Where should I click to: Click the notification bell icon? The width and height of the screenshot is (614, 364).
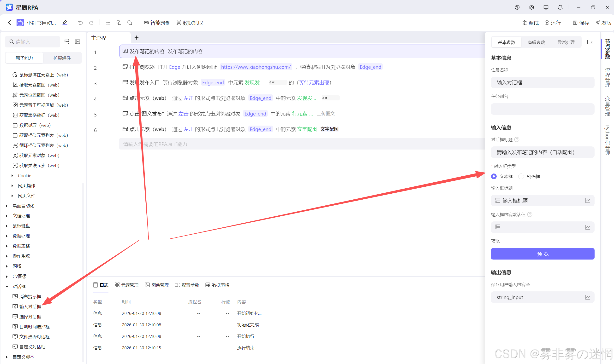[560, 8]
